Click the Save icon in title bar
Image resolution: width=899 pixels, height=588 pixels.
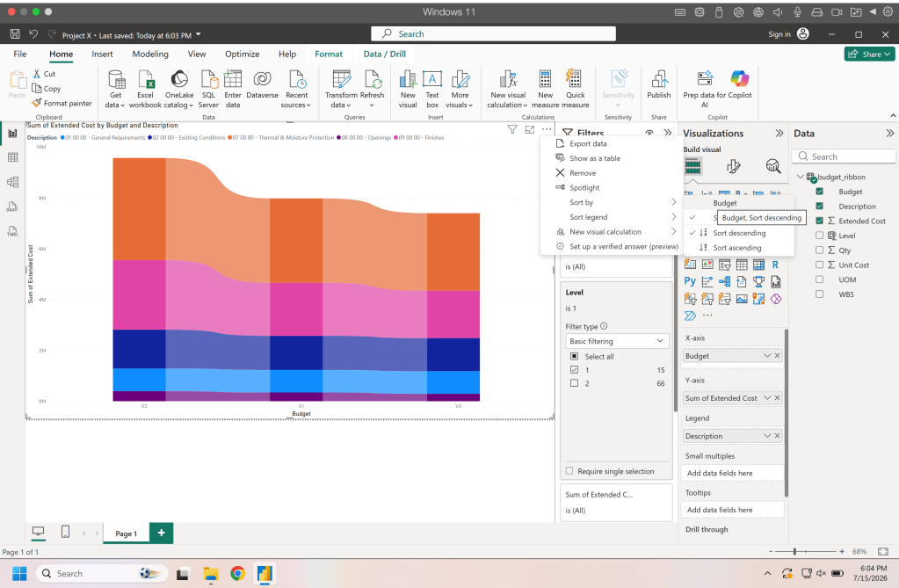(x=15, y=34)
